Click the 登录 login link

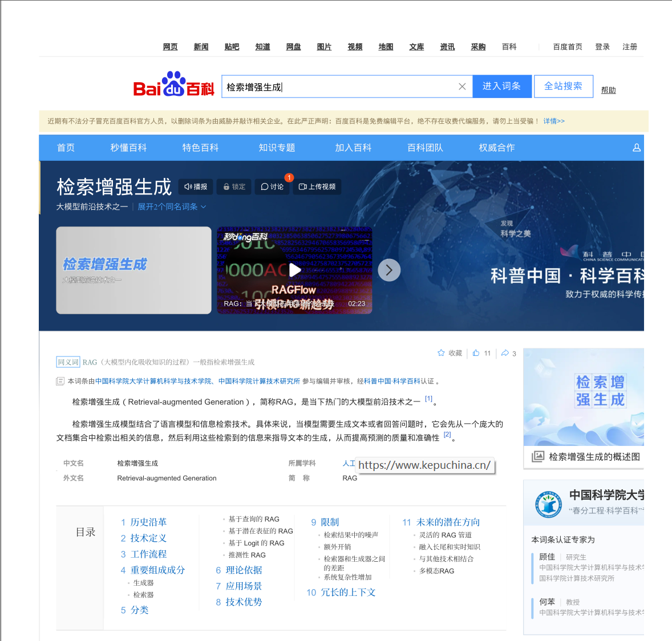tap(602, 47)
